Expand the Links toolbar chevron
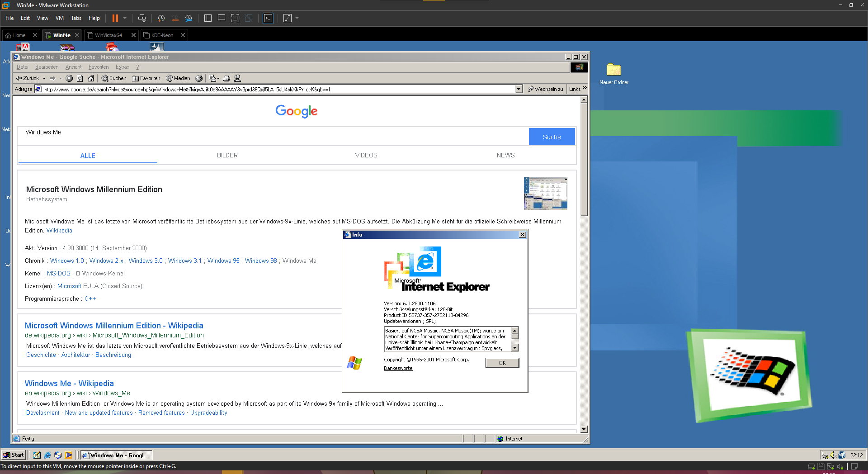The image size is (868, 474). click(x=585, y=88)
